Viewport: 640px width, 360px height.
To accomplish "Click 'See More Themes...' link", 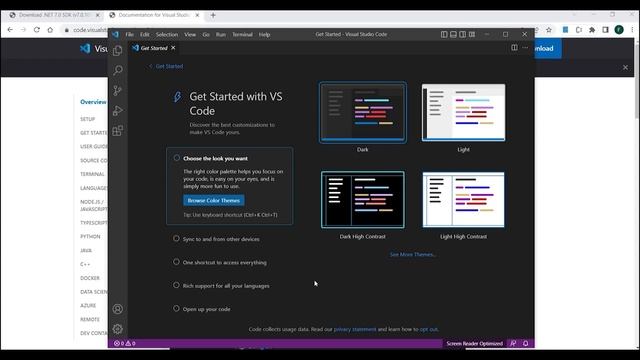I will pos(413,254).
